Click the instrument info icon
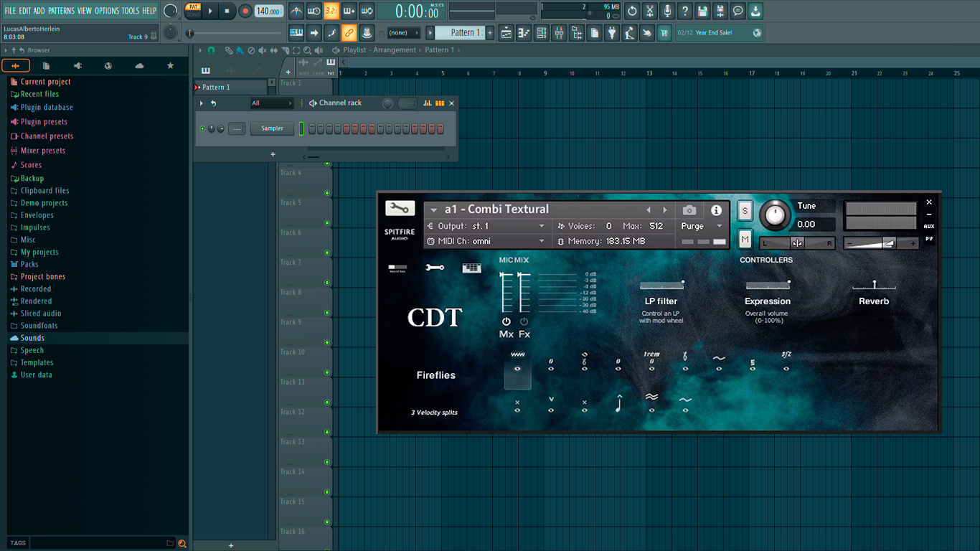This screenshot has height=551, width=980. click(716, 210)
